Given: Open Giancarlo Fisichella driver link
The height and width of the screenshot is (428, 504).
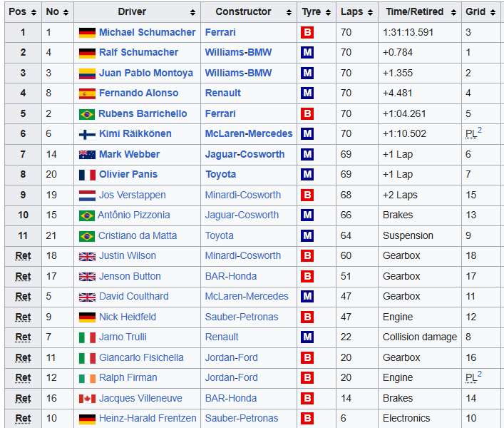Looking at the screenshot, I should point(141,357).
